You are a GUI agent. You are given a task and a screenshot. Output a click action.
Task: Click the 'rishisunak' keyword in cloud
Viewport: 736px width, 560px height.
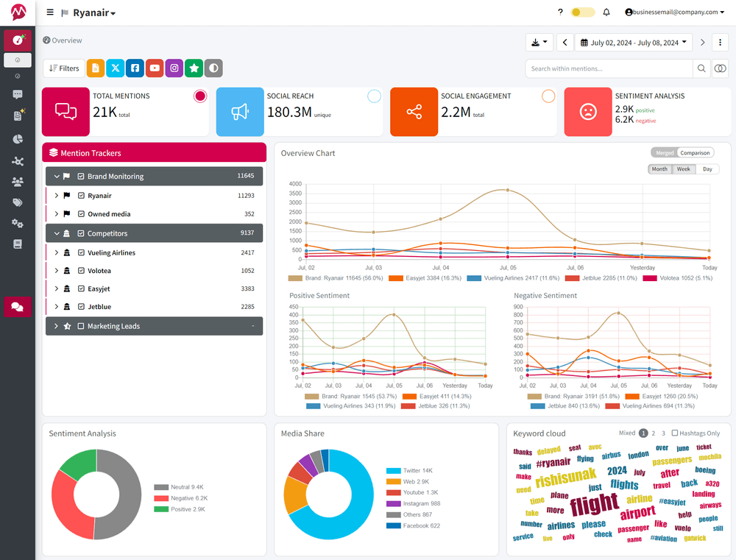565,478
